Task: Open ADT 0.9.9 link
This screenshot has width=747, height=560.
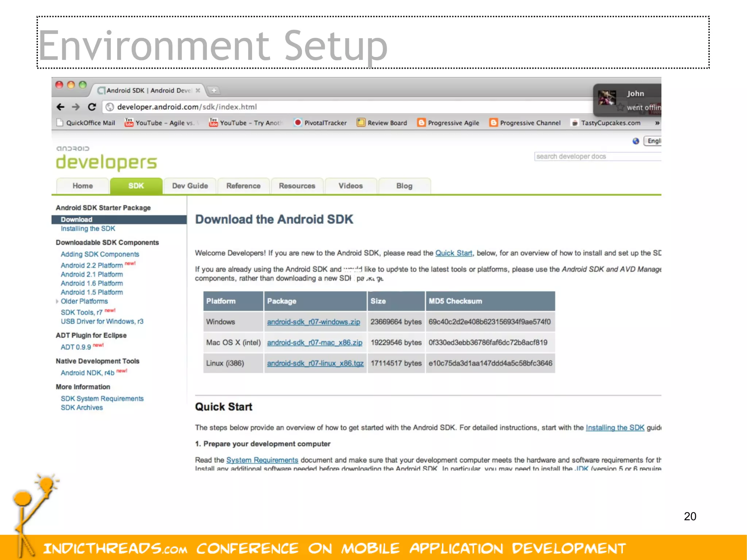Action: (x=76, y=347)
